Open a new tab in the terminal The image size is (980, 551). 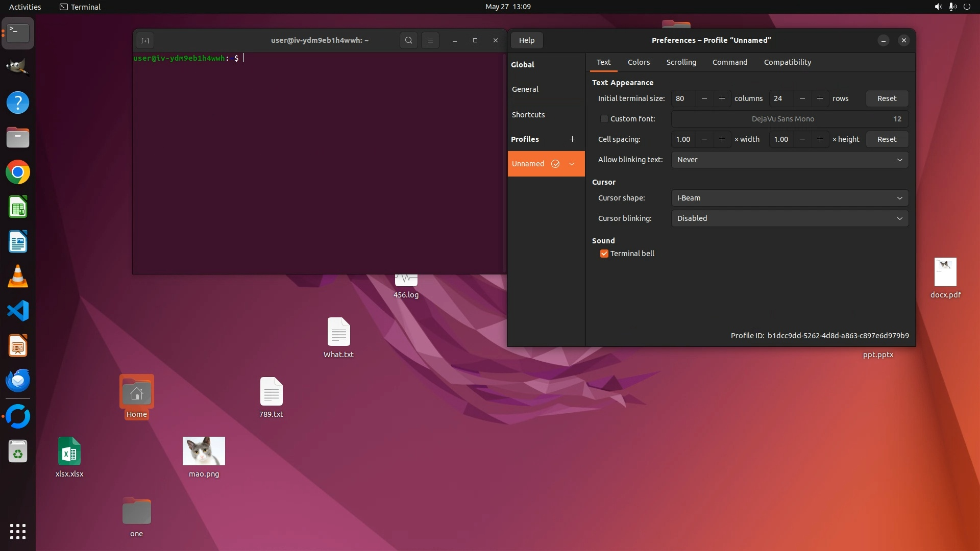(x=145, y=40)
